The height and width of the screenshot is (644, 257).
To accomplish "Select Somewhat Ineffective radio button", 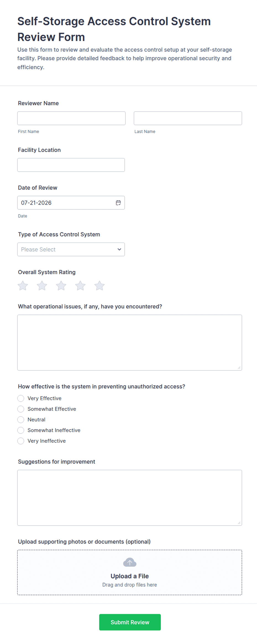I will pos(21,430).
